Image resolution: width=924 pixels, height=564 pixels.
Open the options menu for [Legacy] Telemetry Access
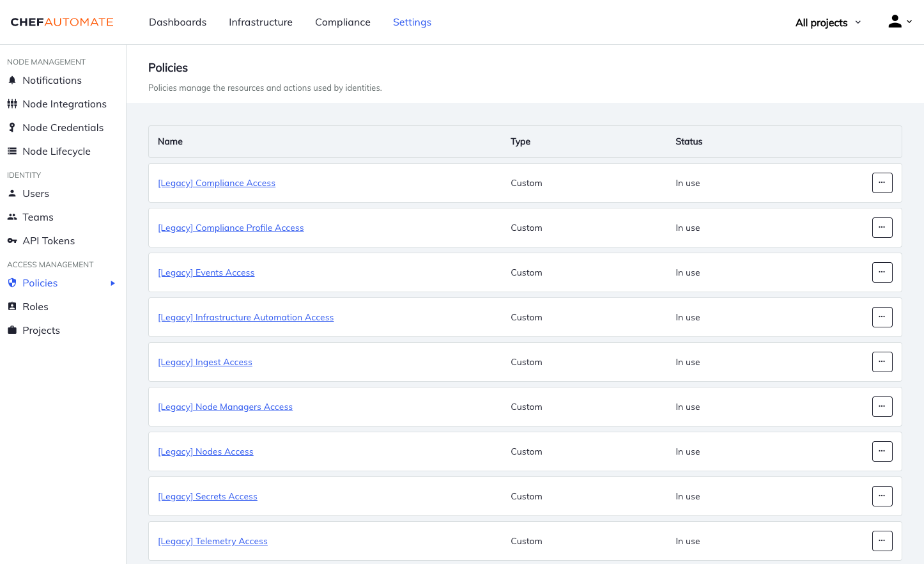pyautogui.click(x=882, y=540)
